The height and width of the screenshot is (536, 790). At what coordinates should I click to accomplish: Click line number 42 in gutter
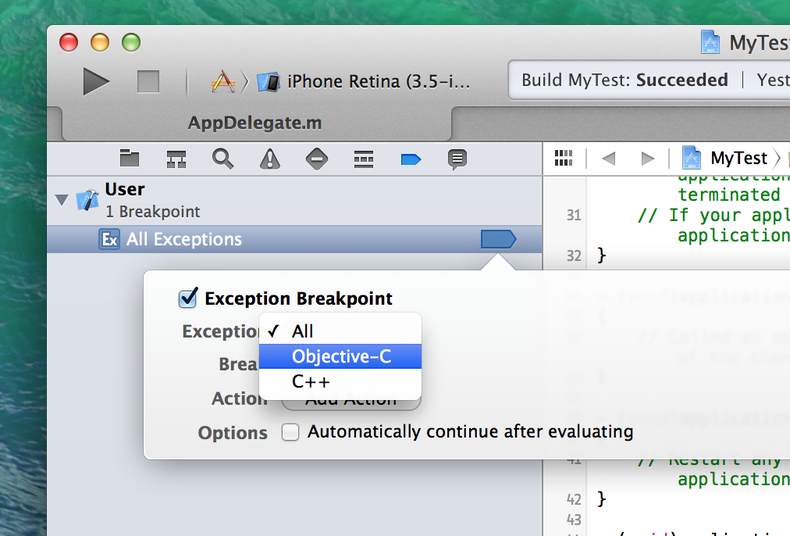(x=574, y=500)
